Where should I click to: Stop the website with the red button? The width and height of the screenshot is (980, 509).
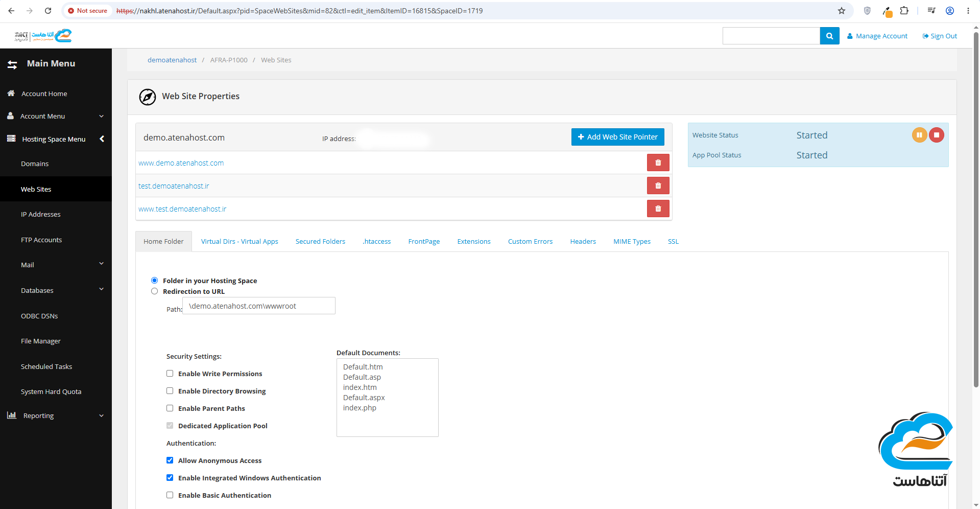[936, 135]
